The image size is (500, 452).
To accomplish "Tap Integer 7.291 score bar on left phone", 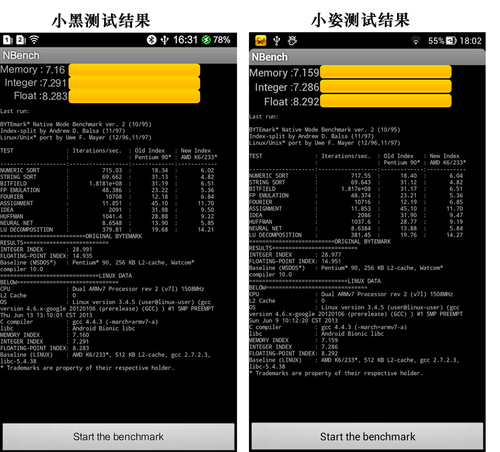I will (x=134, y=83).
